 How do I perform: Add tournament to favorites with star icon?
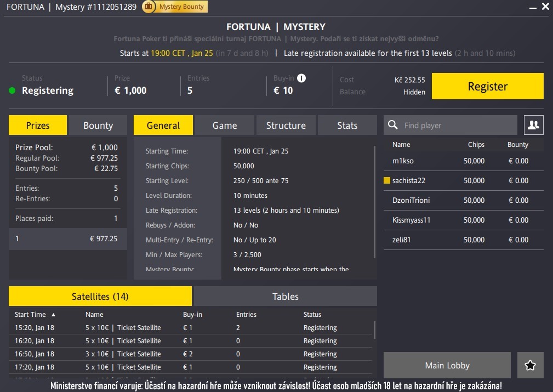[x=530, y=365]
